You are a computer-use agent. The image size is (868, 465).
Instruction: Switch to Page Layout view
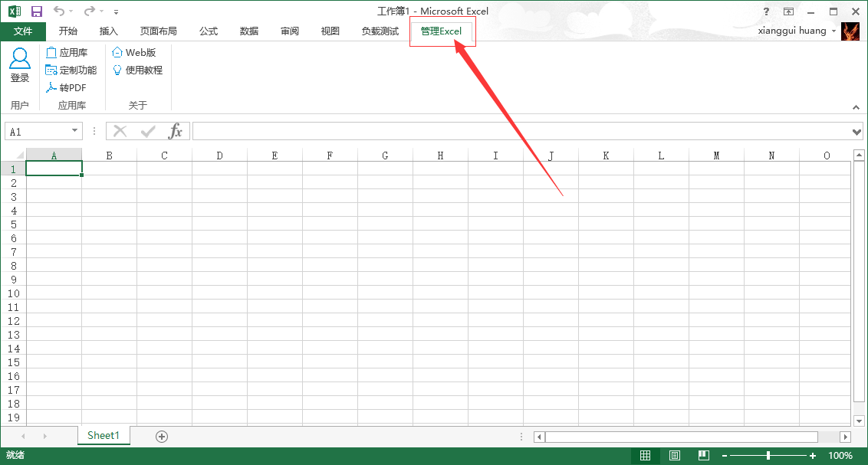point(674,456)
